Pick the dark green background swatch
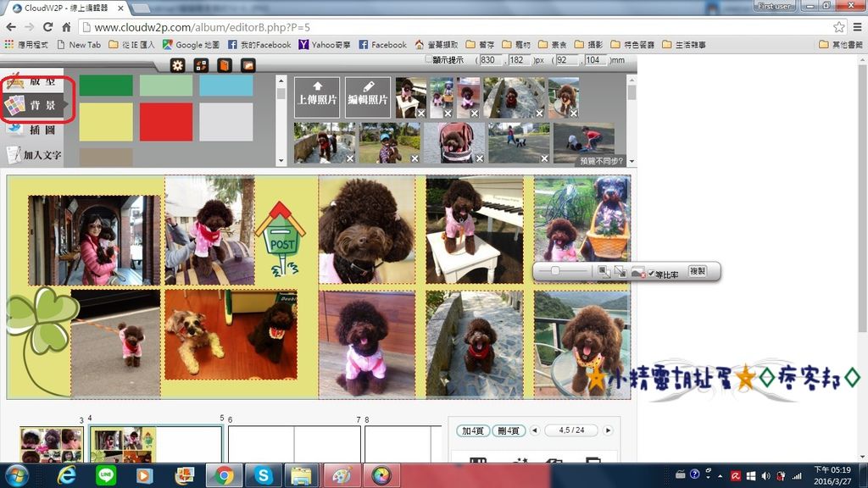The height and width of the screenshot is (488, 868). tap(106, 86)
